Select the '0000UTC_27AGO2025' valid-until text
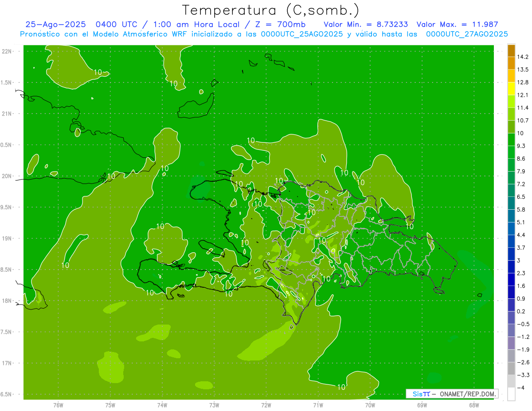 click(467, 34)
